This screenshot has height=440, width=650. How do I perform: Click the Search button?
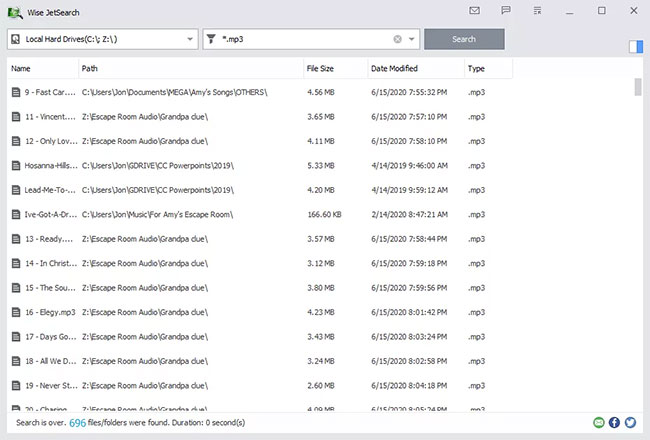[x=464, y=39]
